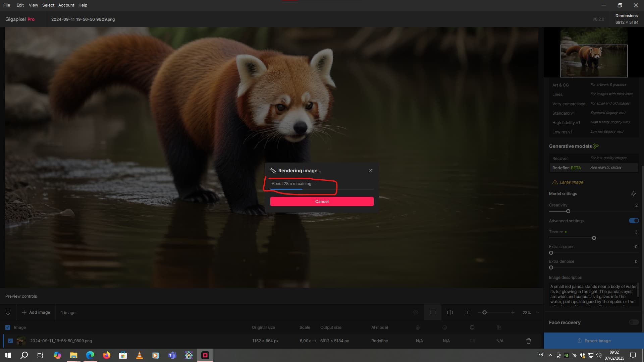Open the Account menu
The image size is (644, 362).
click(x=66, y=5)
